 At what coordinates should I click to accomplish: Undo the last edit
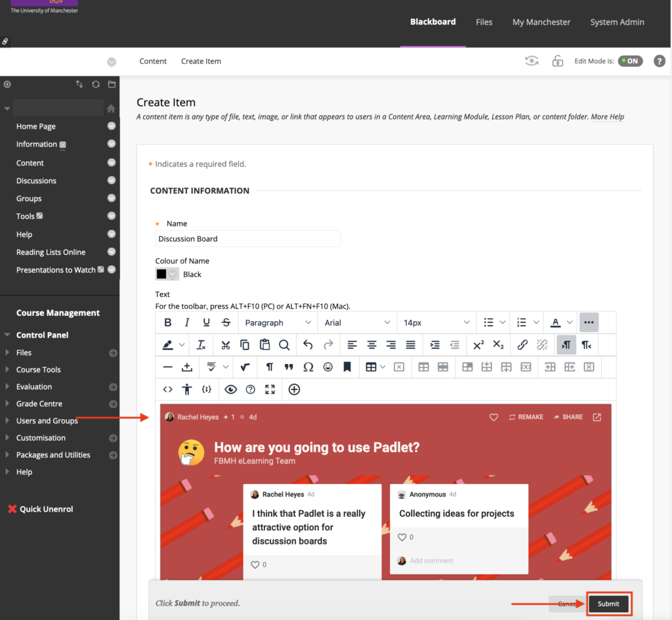tap(308, 345)
